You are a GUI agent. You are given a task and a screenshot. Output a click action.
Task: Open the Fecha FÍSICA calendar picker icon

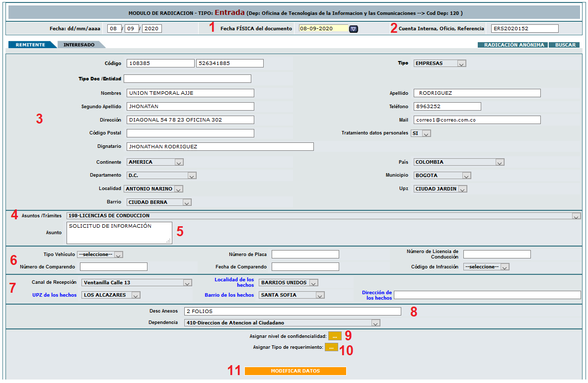(353, 29)
